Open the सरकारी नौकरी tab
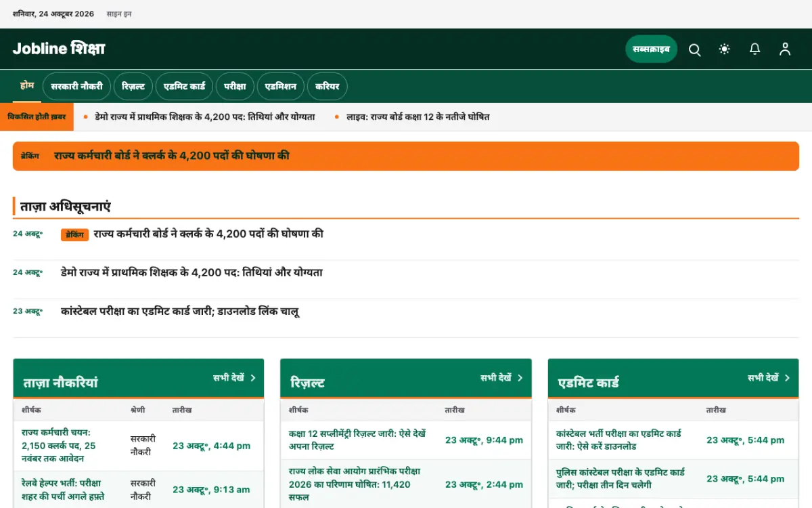Screen dimensions: 812x508 tap(77, 87)
